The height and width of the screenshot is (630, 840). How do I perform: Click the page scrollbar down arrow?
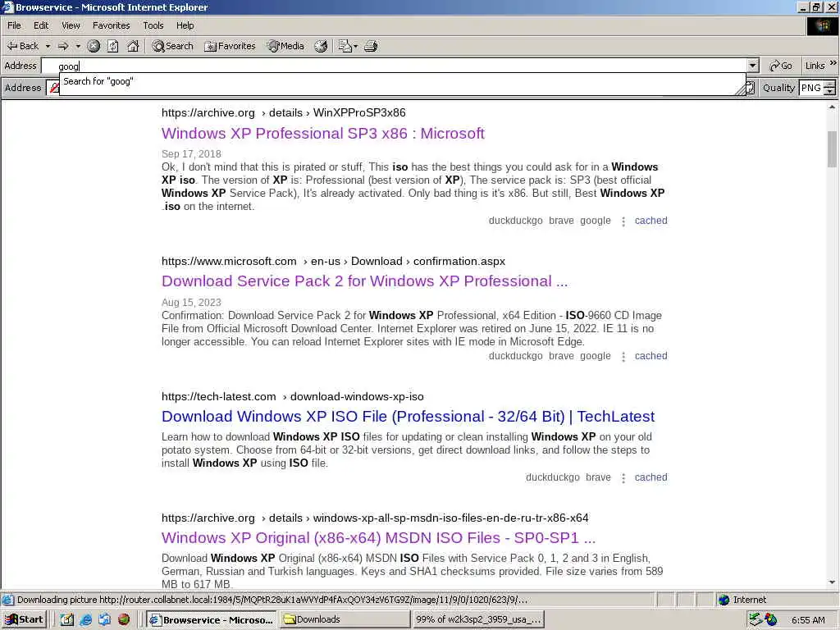832,582
